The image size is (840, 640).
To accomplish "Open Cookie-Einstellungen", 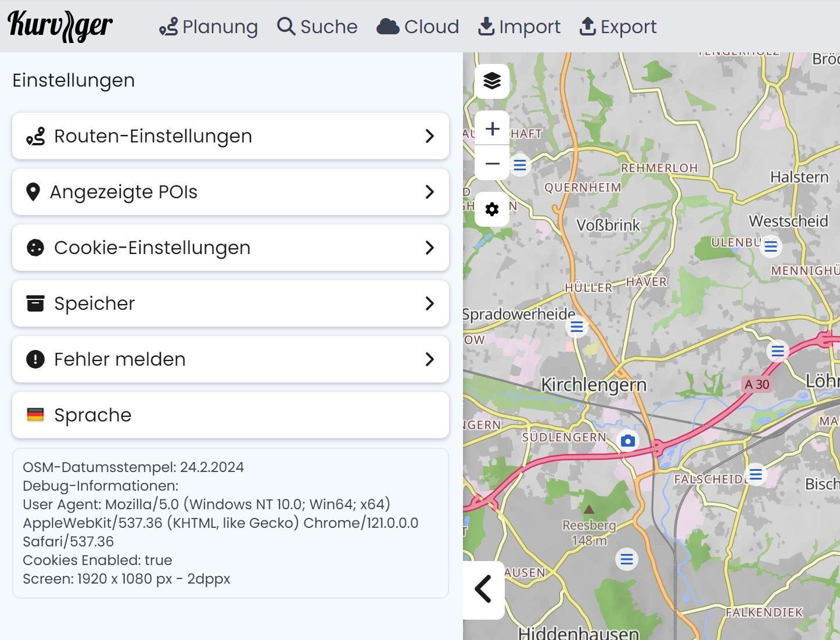I will click(x=231, y=248).
